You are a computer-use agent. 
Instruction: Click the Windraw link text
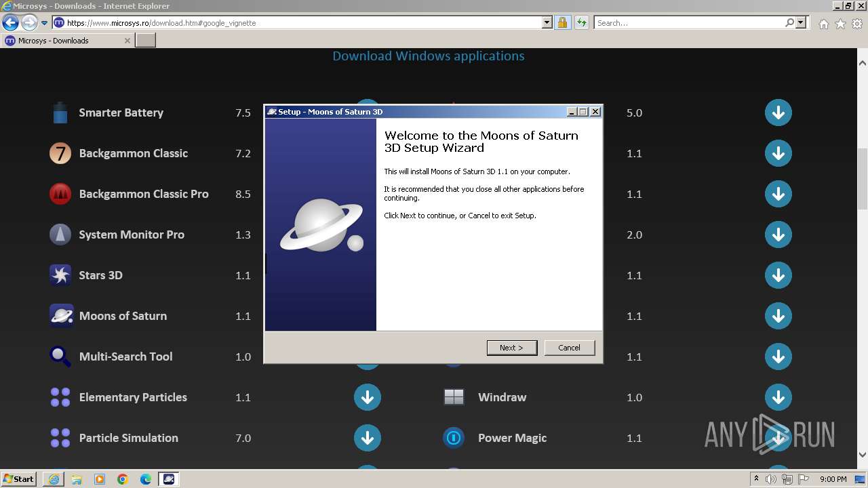[x=502, y=397]
